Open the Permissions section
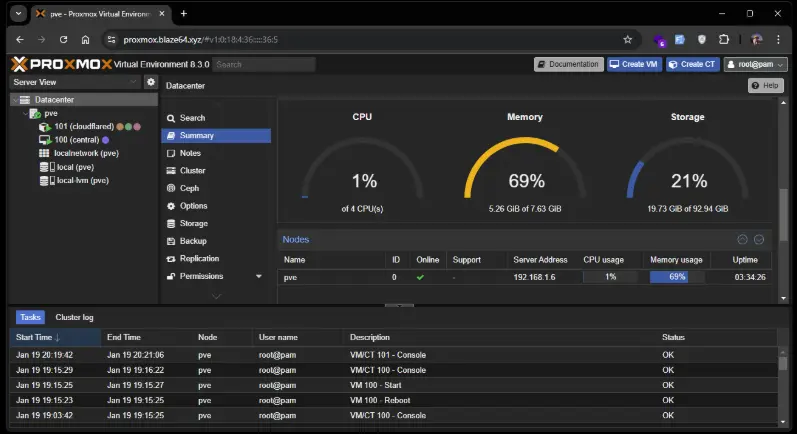 point(201,276)
